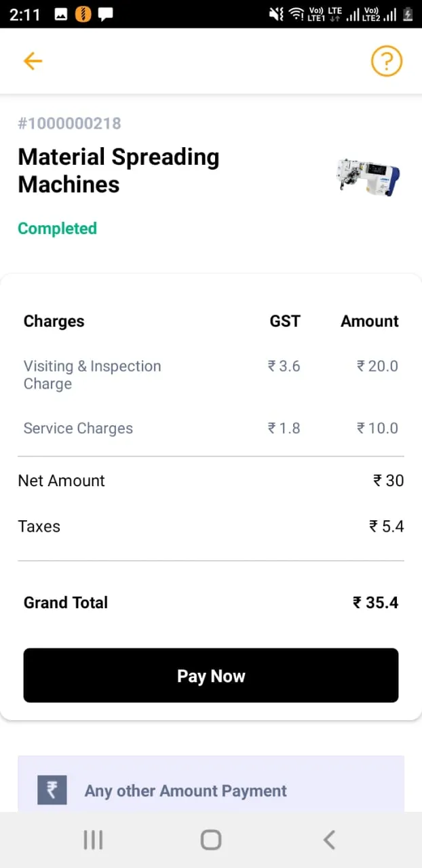Tap the Android home button
Viewport: 422px width, 868px height.
(211, 840)
